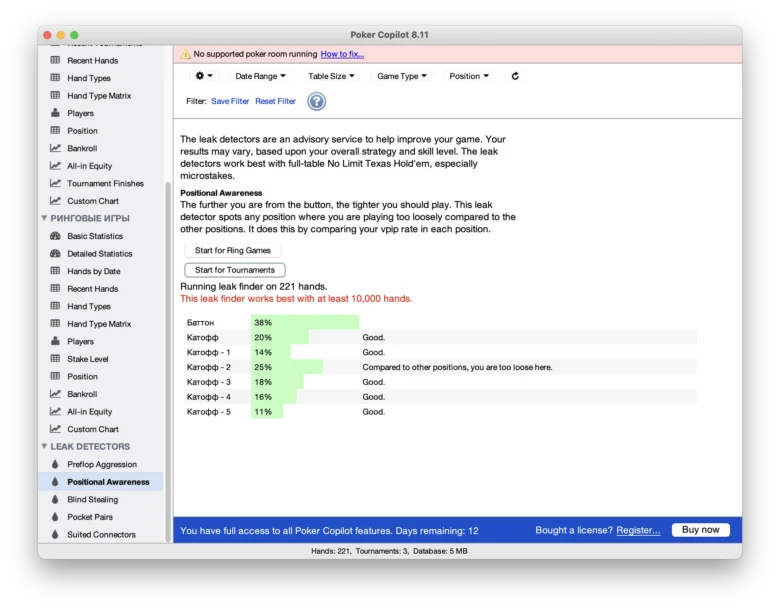This screenshot has height=609, width=780.
Task: Select Pocket Pairs leak detector
Action: [90, 517]
